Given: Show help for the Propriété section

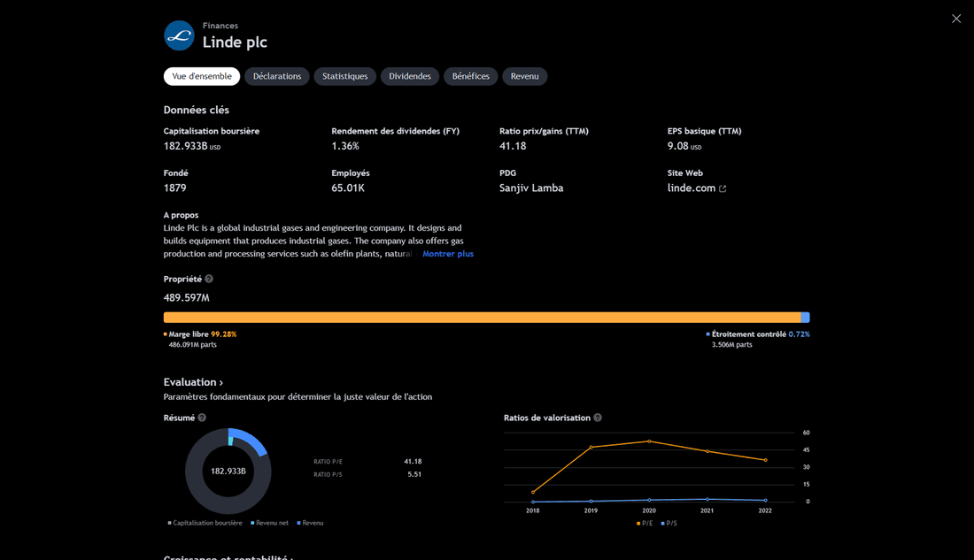Looking at the screenshot, I should pyautogui.click(x=209, y=279).
